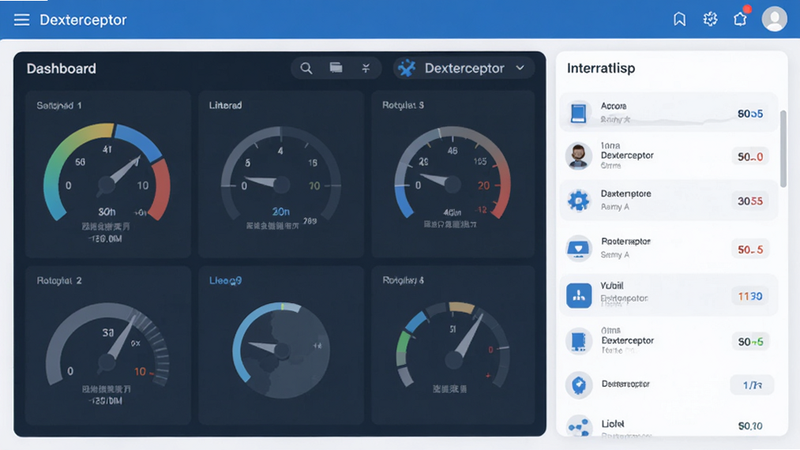Open the user profile avatar
The width and height of the screenshot is (800, 450).
(x=774, y=19)
